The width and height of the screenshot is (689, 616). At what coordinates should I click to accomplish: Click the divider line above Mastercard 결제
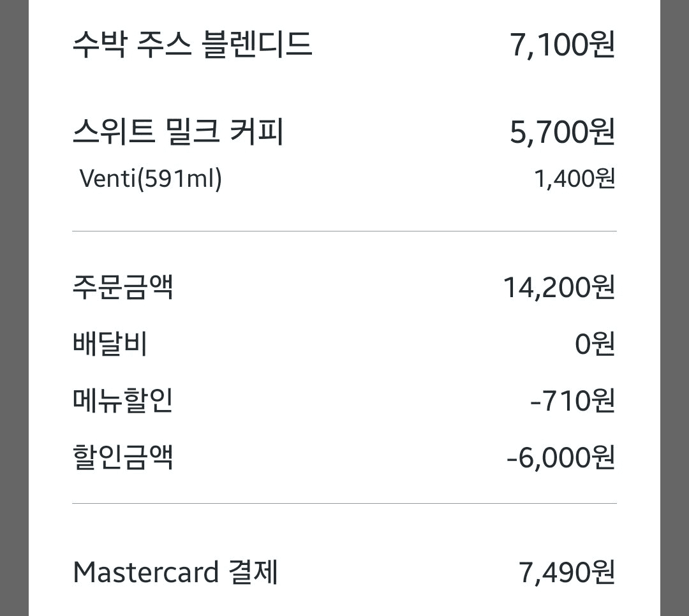click(x=344, y=504)
